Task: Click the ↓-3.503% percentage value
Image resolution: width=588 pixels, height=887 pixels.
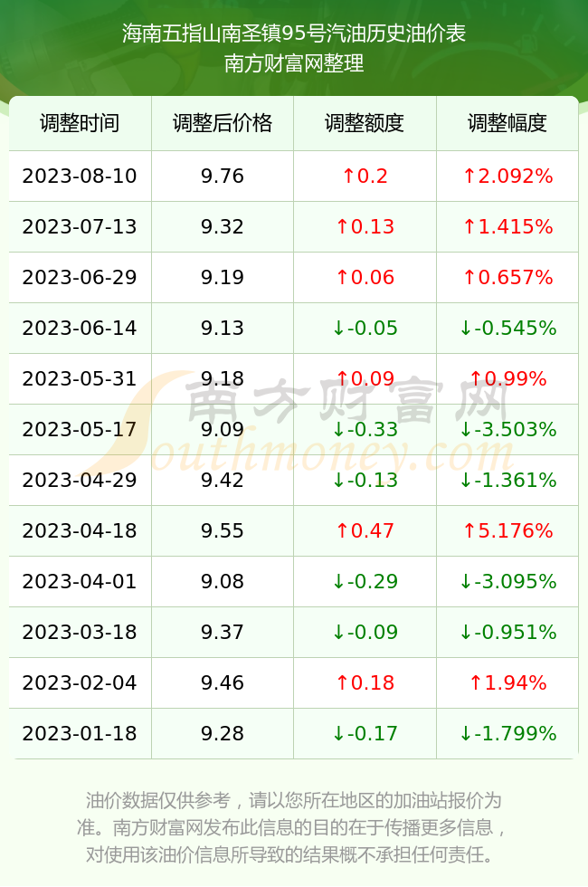Action: [x=507, y=429]
